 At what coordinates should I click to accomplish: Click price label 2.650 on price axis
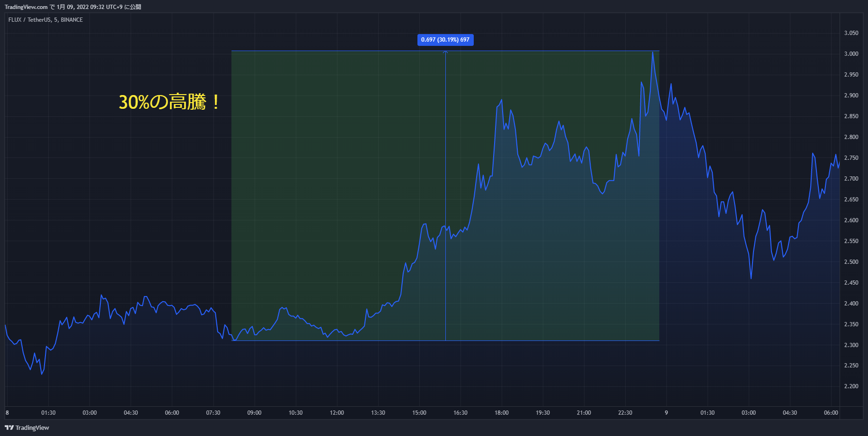851,200
